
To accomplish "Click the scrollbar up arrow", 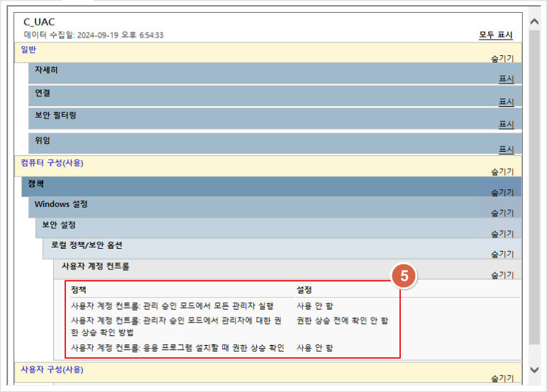I will pos(534,21).
